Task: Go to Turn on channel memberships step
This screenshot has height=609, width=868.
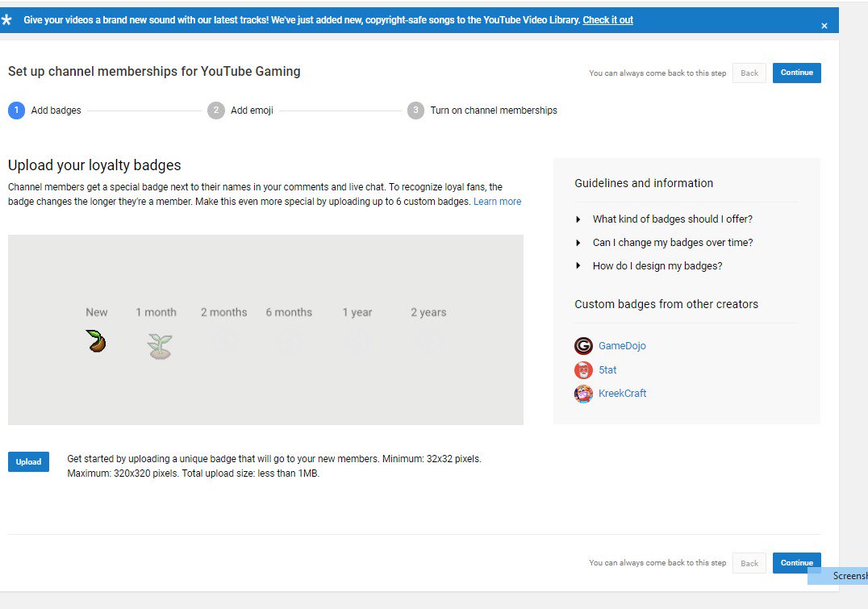Action: [494, 111]
